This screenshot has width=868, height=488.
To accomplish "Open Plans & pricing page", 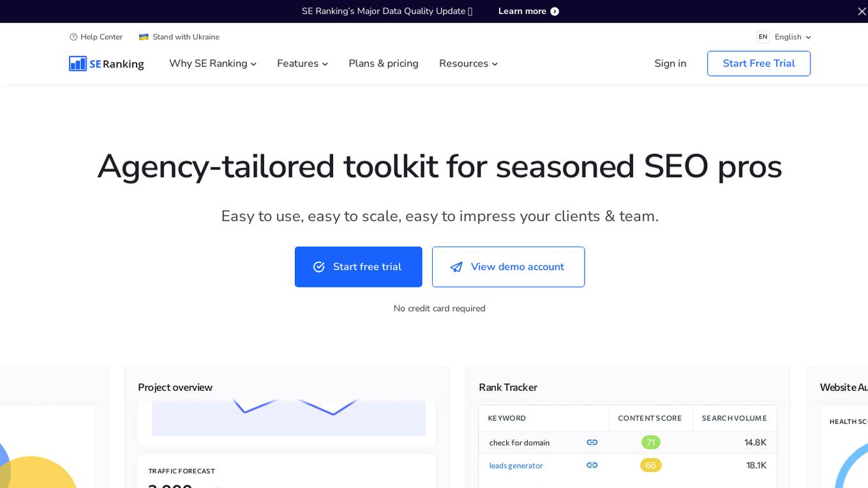I will pos(384,63).
